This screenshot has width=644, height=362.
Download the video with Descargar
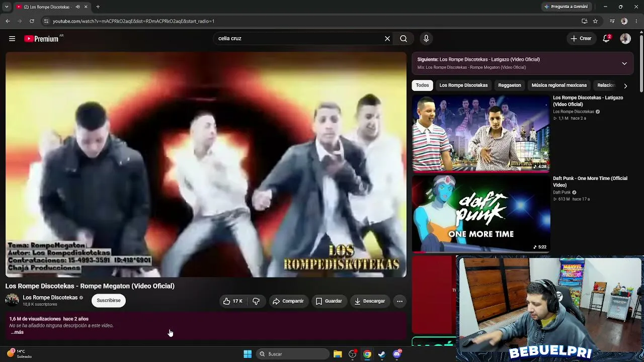[370, 301]
